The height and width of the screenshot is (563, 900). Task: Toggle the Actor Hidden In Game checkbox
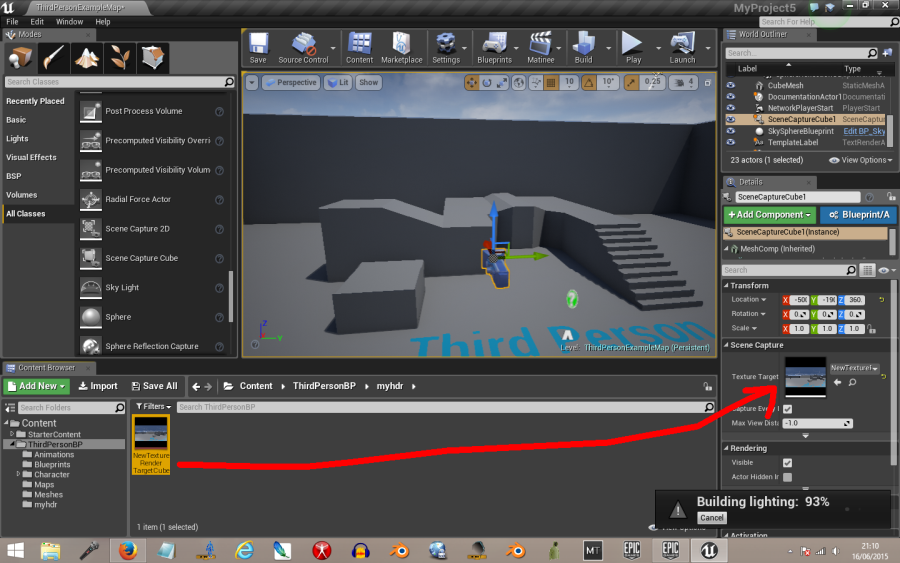[788, 477]
